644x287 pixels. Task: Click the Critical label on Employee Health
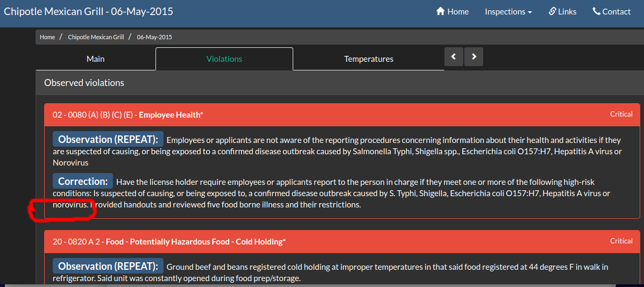coord(621,114)
